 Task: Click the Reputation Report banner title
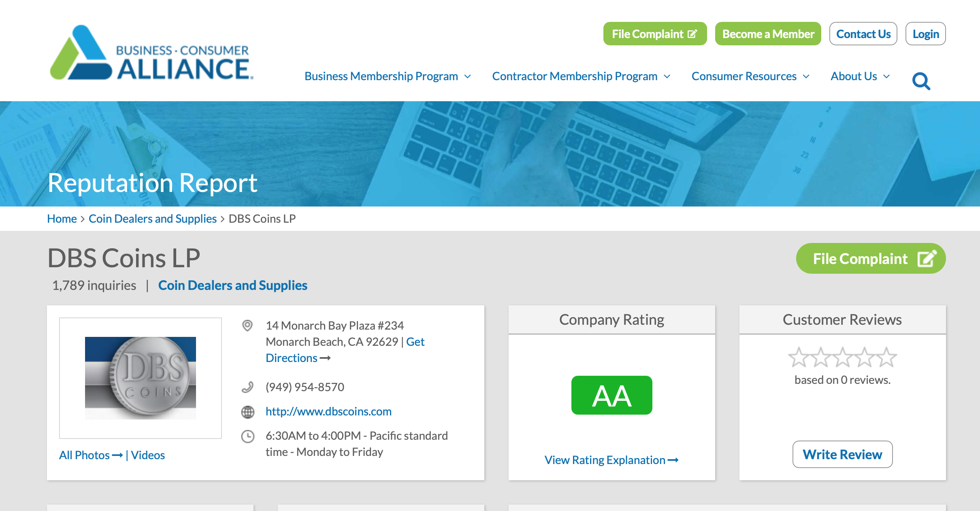point(152,183)
